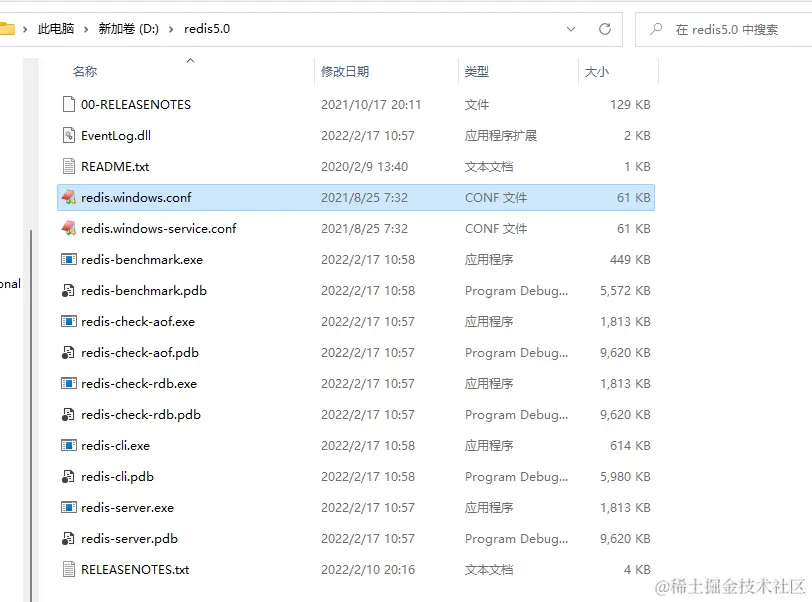Expand the chevron before 此电脑
Image resolution: width=812 pixels, height=602 pixels.
click(x=25, y=29)
